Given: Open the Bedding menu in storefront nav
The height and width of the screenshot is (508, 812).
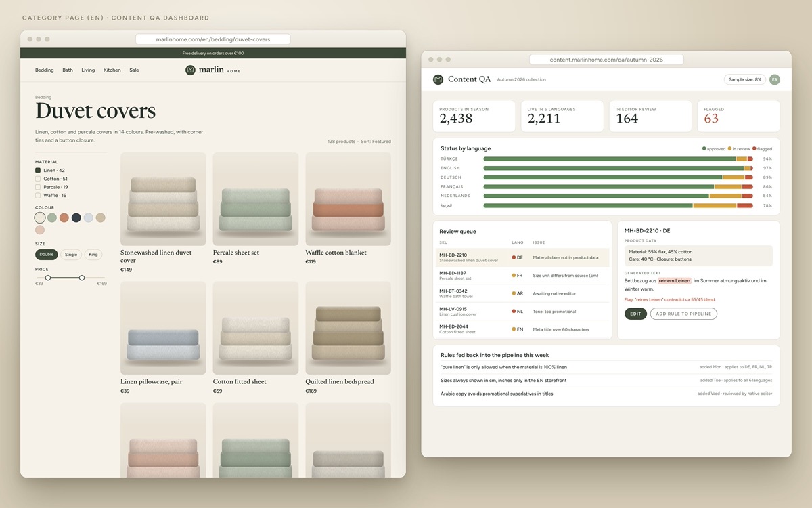Looking at the screenshot, I should tap(45, 70).
